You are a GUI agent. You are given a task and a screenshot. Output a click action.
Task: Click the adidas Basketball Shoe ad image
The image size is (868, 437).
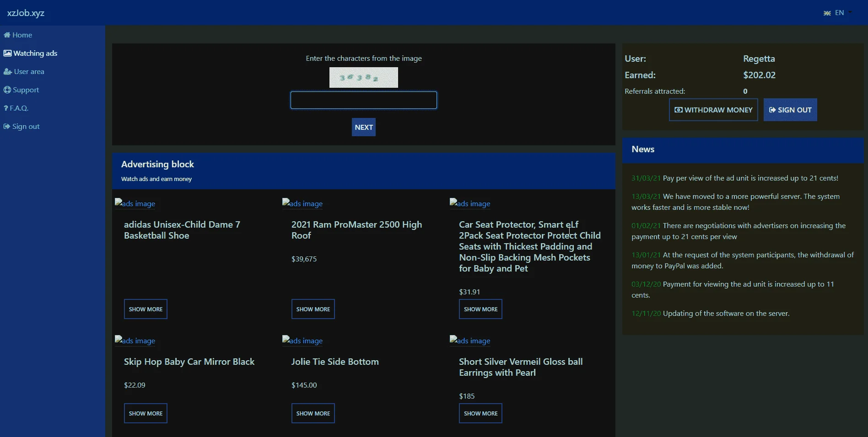pyautogui.click(x=135, y=203)
